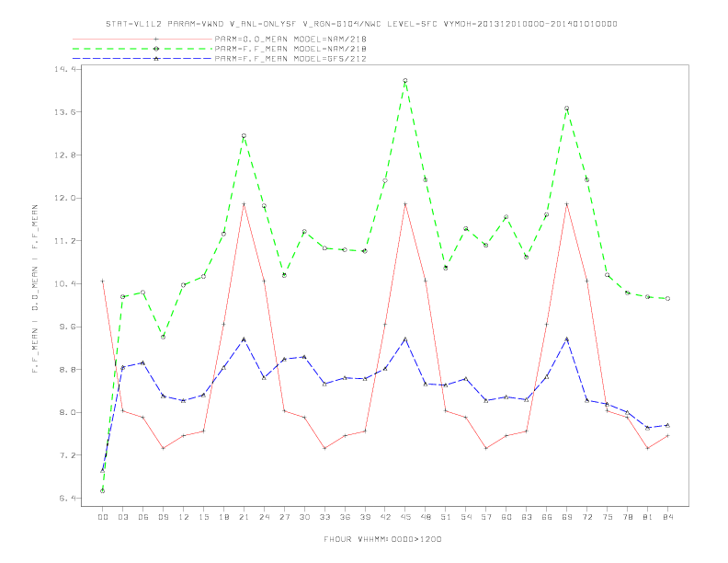Click x-axis hour label 81
Screen dimensions: 728x563
point(648,517)
